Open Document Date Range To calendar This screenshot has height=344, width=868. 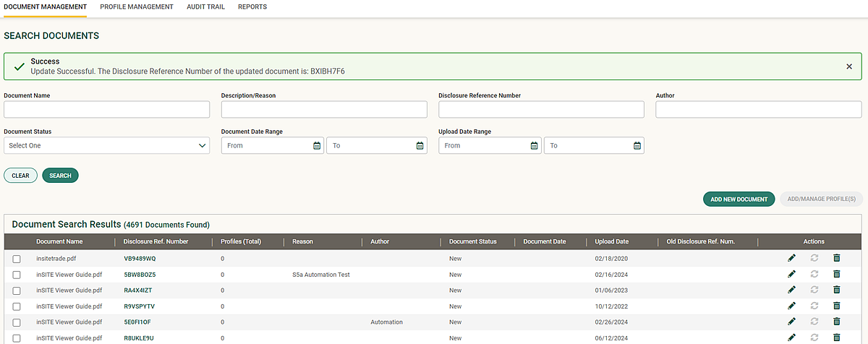tap(420, 145)
